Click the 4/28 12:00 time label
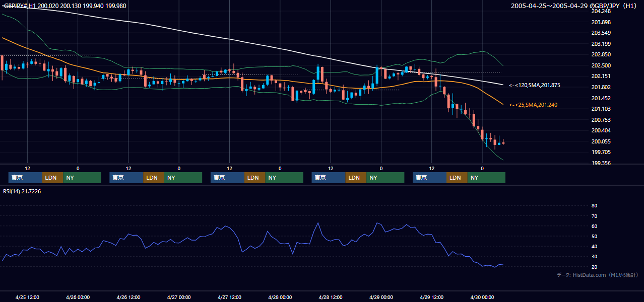 330,297
